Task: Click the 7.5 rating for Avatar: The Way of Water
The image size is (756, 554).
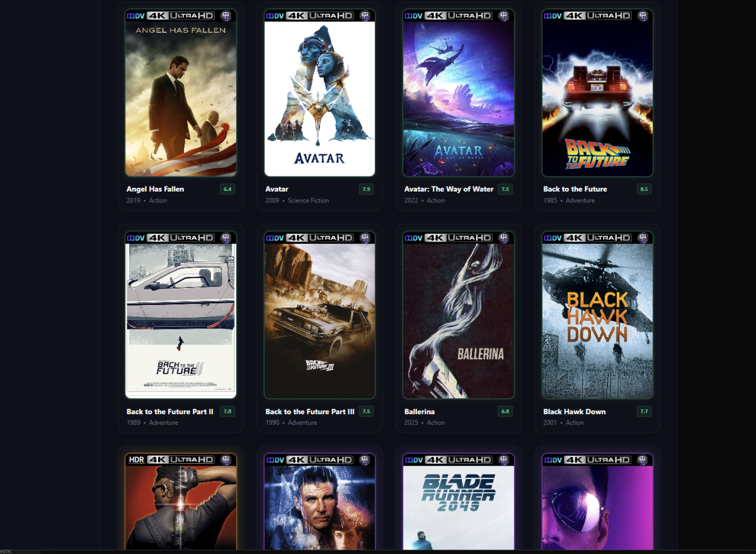Action: 505,189
